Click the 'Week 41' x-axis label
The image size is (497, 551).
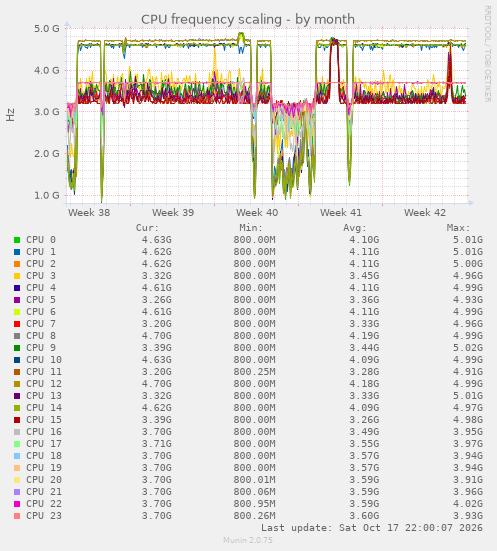coord(341,213)
